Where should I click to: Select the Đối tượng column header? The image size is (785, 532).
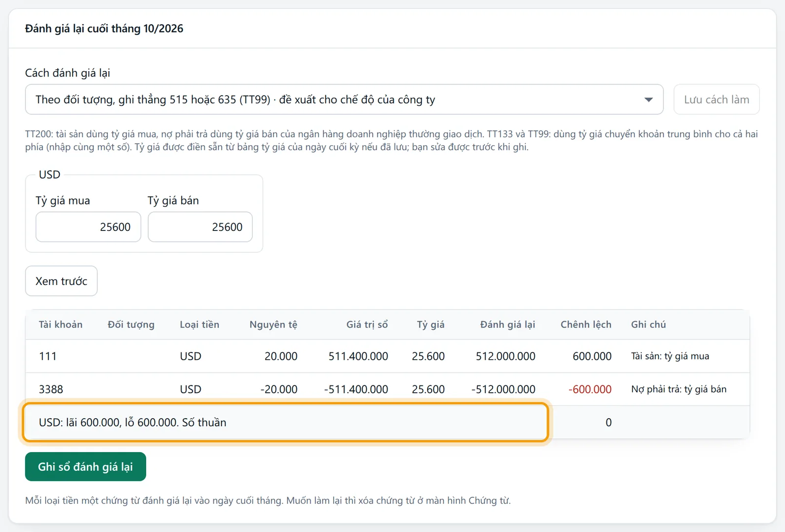click(x=131, y=325)
